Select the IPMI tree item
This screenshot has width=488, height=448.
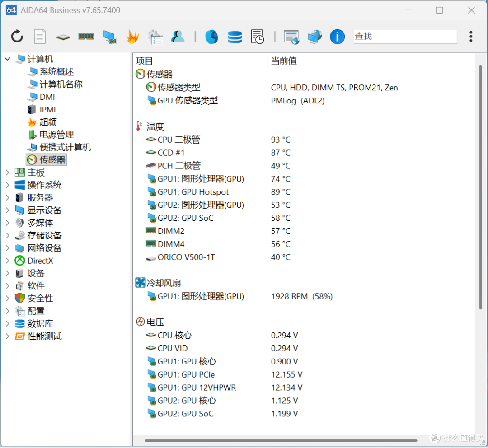pyautogui.click(x=42, y=109)
